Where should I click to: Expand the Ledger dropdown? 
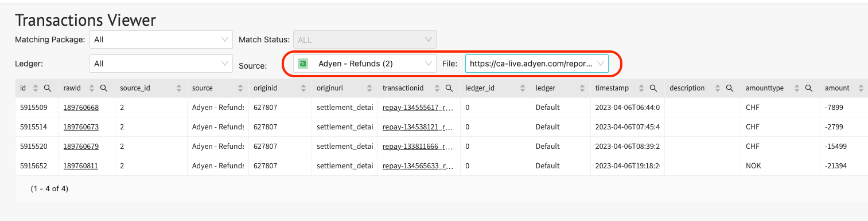pos(161,64)
